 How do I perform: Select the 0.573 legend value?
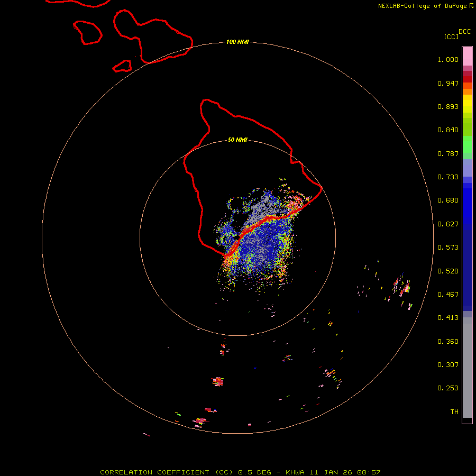448,248
